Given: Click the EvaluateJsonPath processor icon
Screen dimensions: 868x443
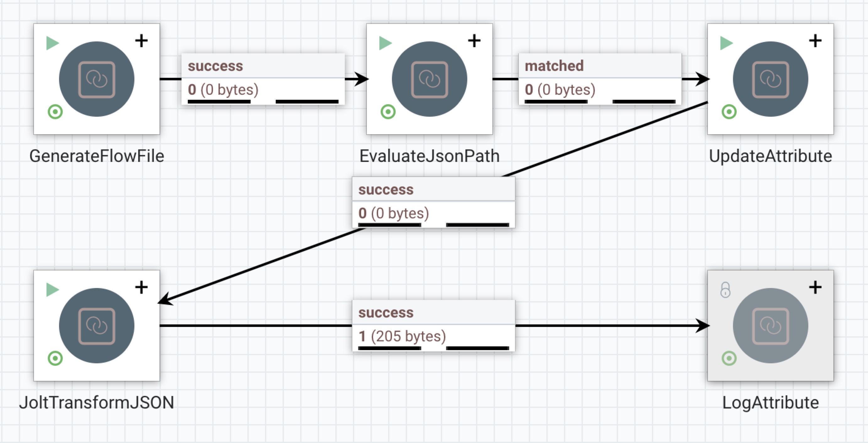Looking at the screenshot, I should pos(429,79).
